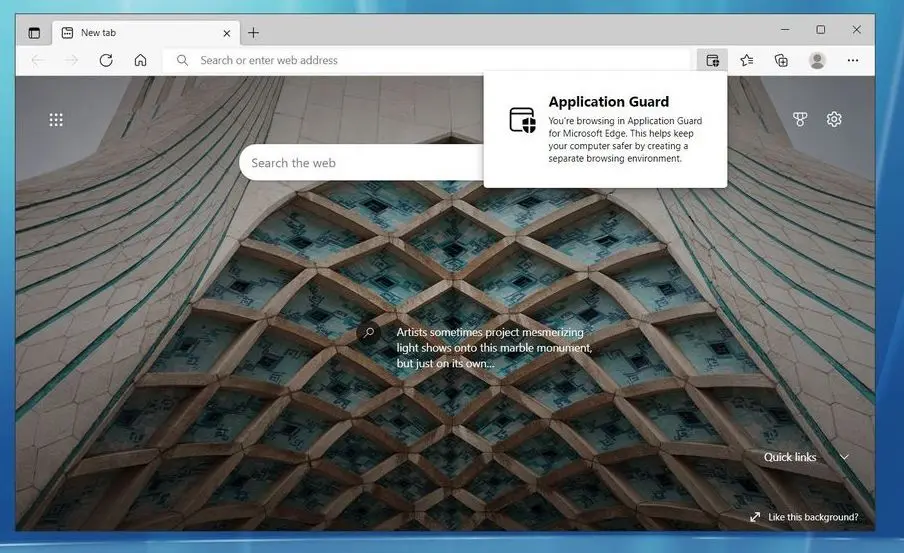This screenshot has width=904, height=553.
Task: Click the address bar field
Action: [x=430, y=60]
